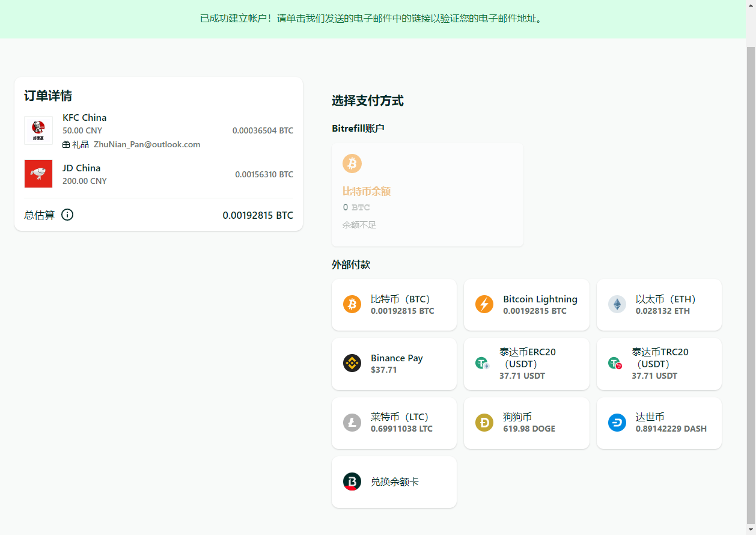
Task: Click the Tether TRC20 icon
Action: (615, 363)
